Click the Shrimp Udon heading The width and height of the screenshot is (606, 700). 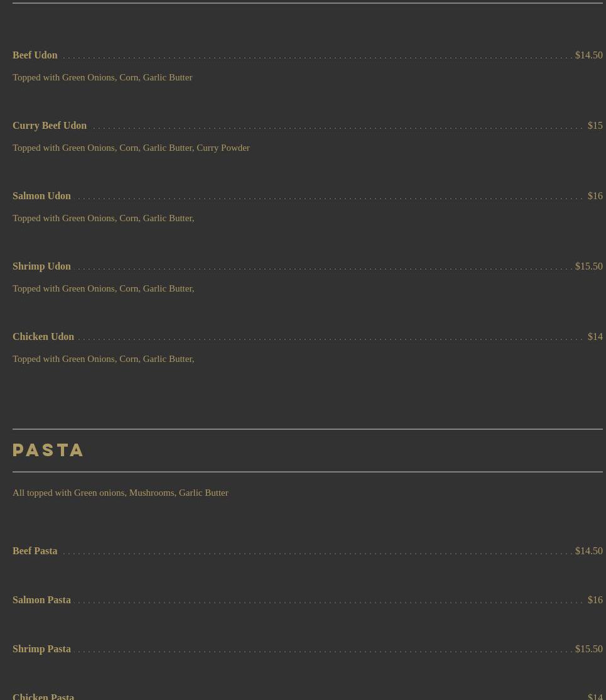click(41, 266)
